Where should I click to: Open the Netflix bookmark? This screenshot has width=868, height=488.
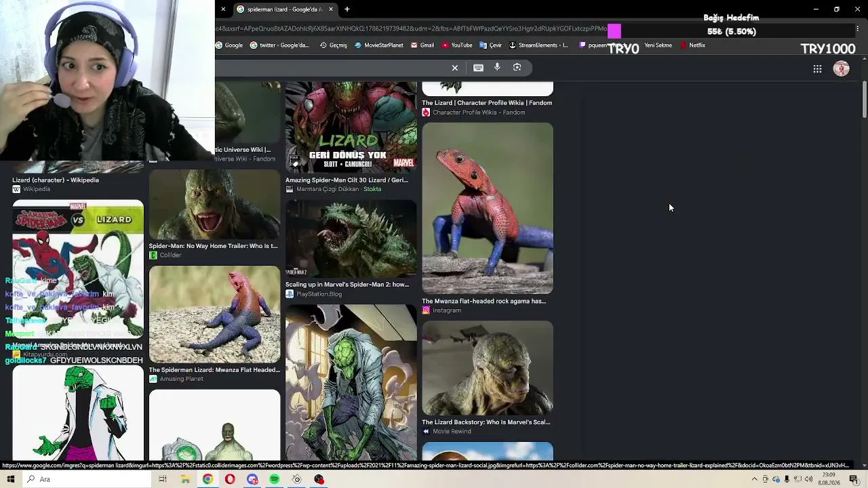tap(692, 45)
